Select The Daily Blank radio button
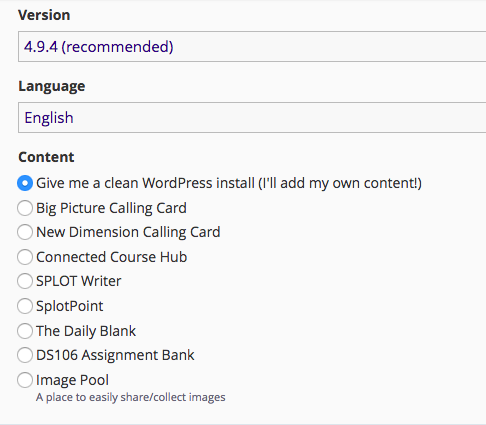The width and height of the screenshot is (486, 425). click(25, 331)
